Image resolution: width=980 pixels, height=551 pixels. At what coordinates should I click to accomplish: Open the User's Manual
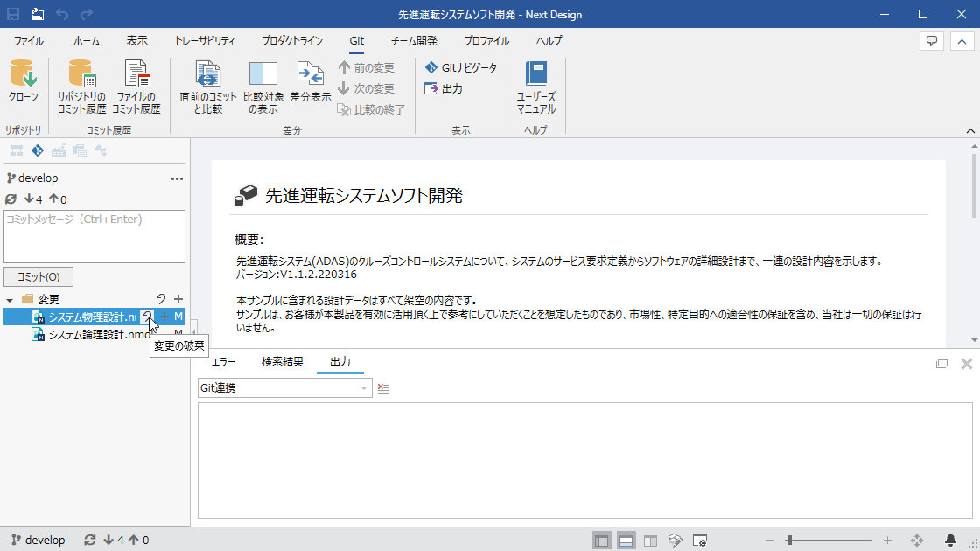pos(535,87)
